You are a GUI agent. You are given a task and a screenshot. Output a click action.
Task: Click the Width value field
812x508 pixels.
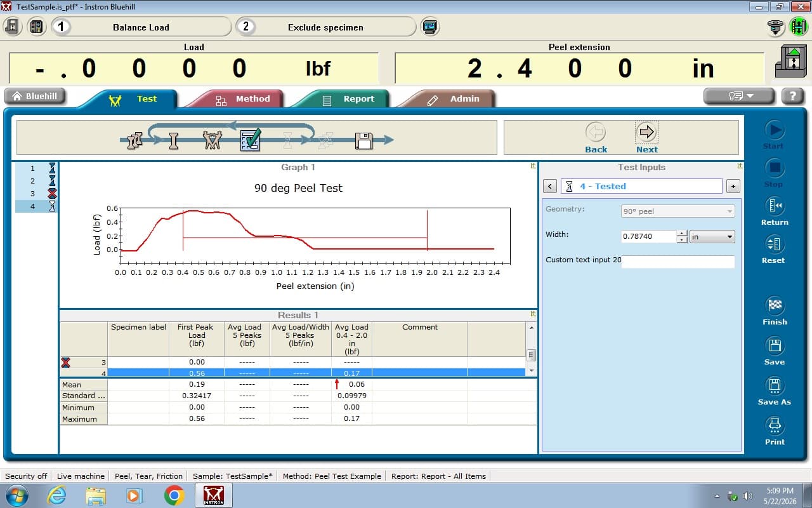(648, 237)
